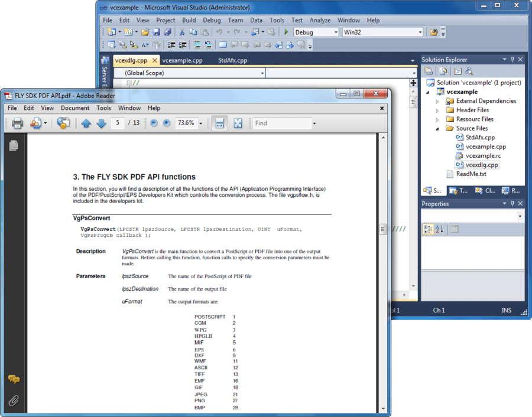Zoom in the PDF page view
Screen dimensions: 532x417
[166, 123]
